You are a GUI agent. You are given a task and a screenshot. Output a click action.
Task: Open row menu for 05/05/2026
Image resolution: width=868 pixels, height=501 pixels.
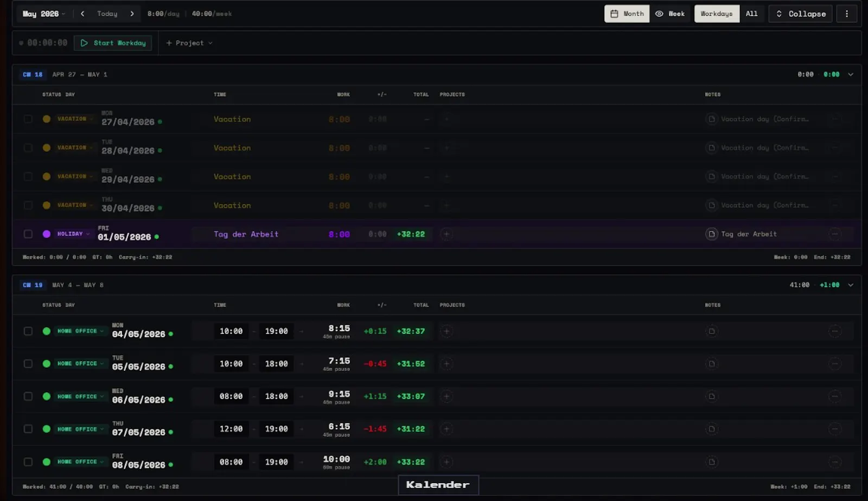tap(835, 364)
